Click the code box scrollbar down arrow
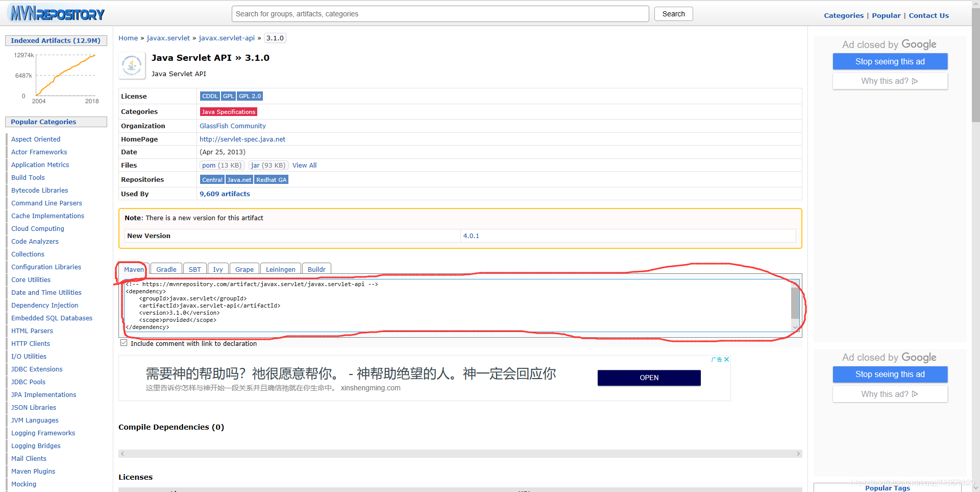980x492 pixels. pyautogui.click(x=795, y=327)
